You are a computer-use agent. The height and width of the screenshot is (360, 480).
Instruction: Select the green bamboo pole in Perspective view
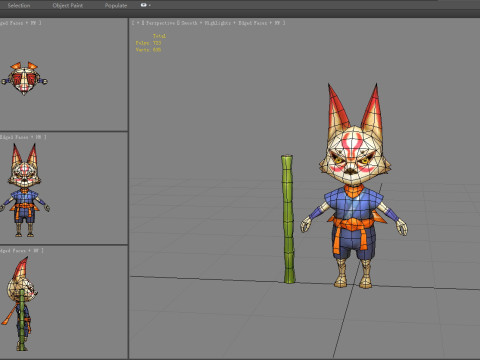[288, 219]
